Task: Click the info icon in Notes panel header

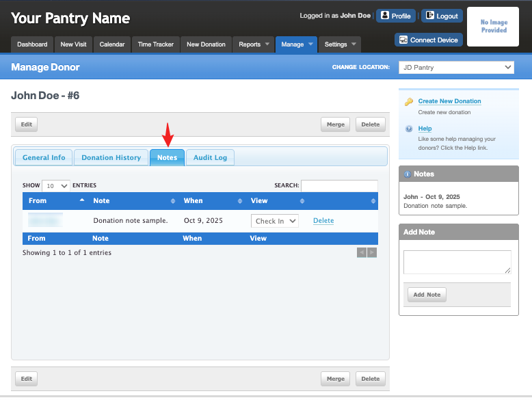Action: click(x=407, y=174)
